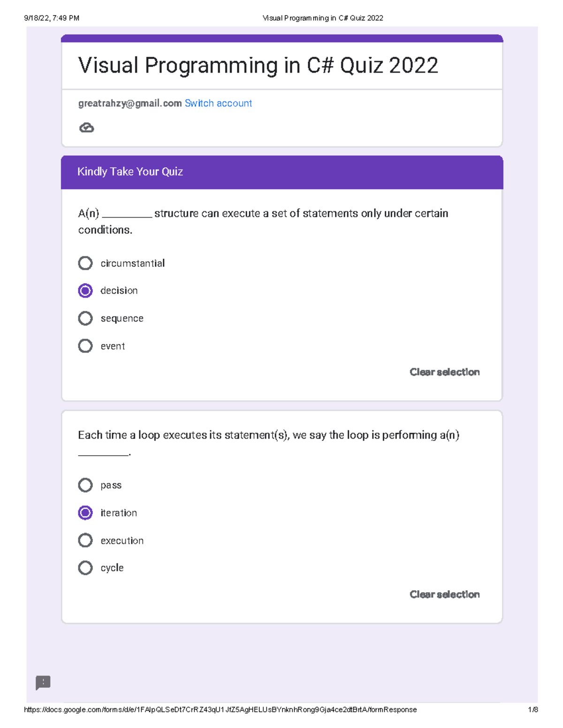Choose the "sequence" answer option
563x728 pixels.
[x=85, y=318]
